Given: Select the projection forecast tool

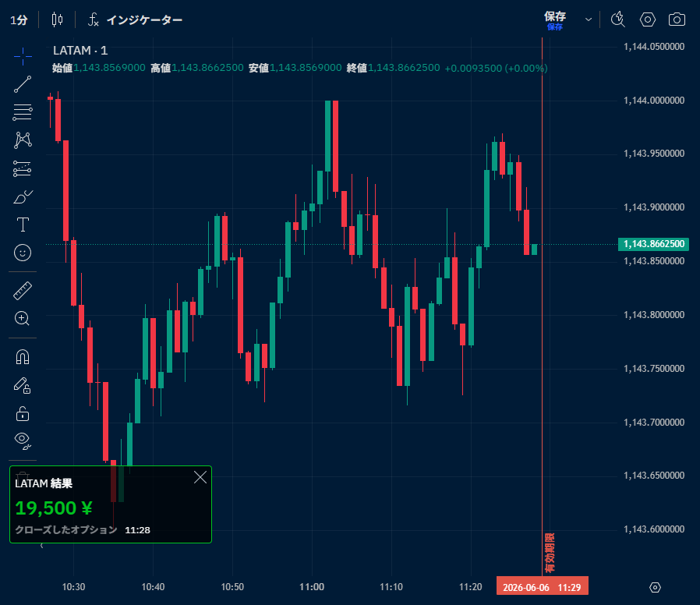Looking at the screenshot, I should [23, 168].
